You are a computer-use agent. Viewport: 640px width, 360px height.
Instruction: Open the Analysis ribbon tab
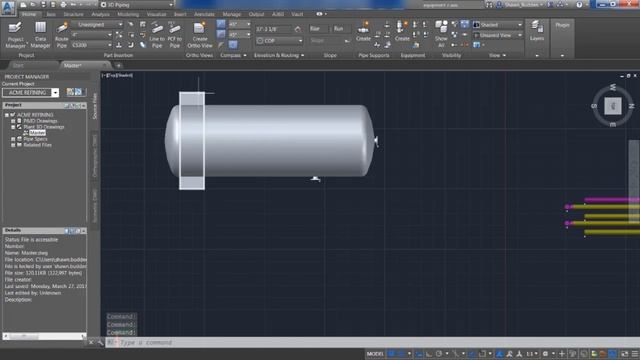100,14
